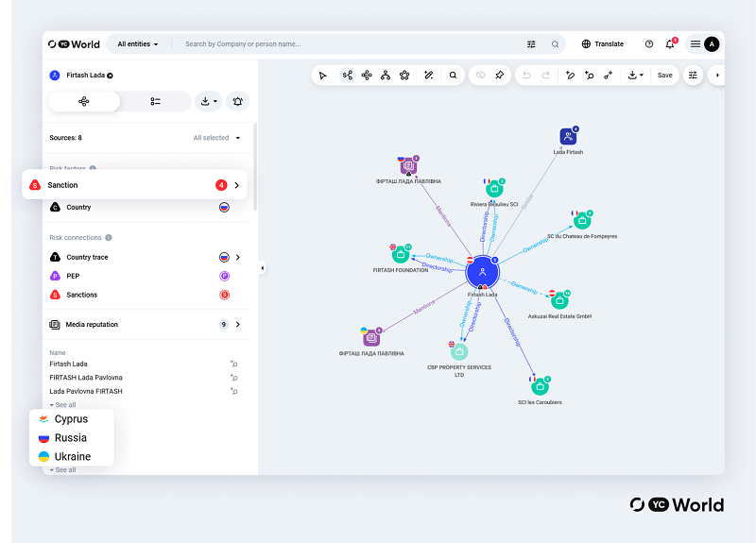The width and height of the screenshot is (756, 543).
Task: Click the alert bell button under Firtash Lada
Action: click(237, 101)
